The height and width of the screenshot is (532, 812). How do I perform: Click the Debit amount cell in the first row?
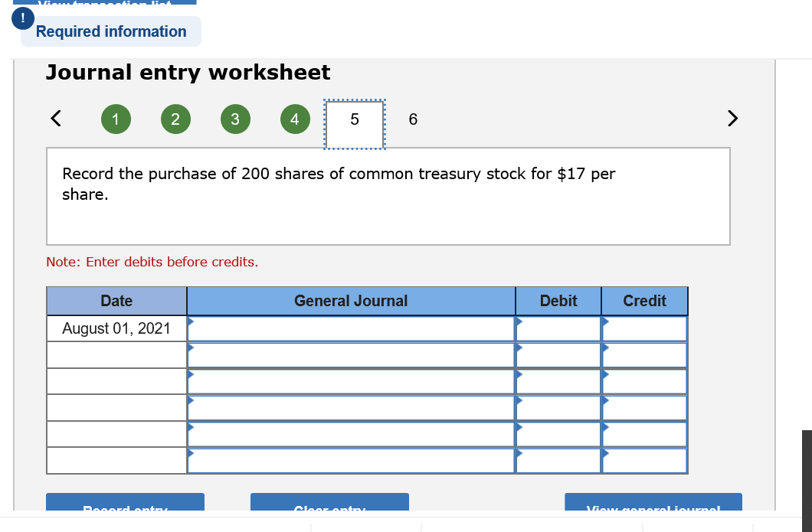[x=558, y=328]
